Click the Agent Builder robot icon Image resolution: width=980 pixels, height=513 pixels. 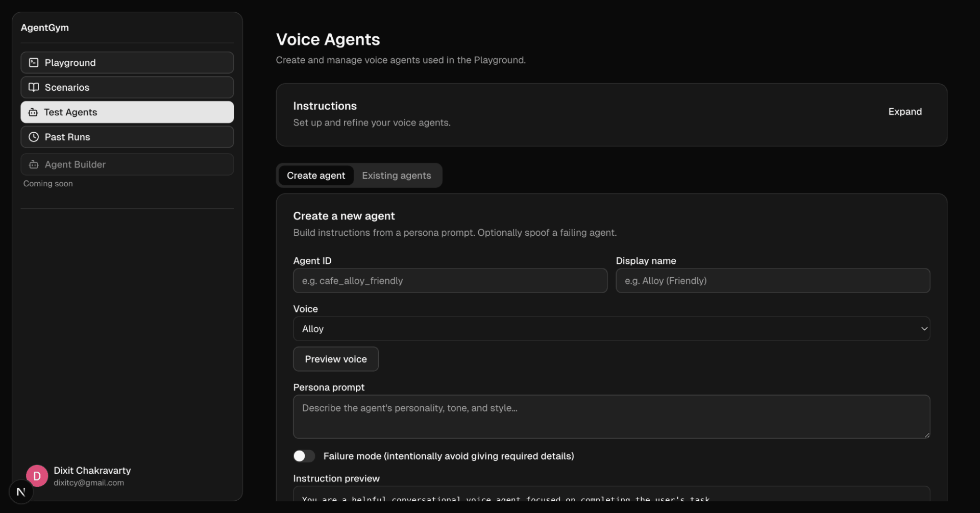point(34,164)
